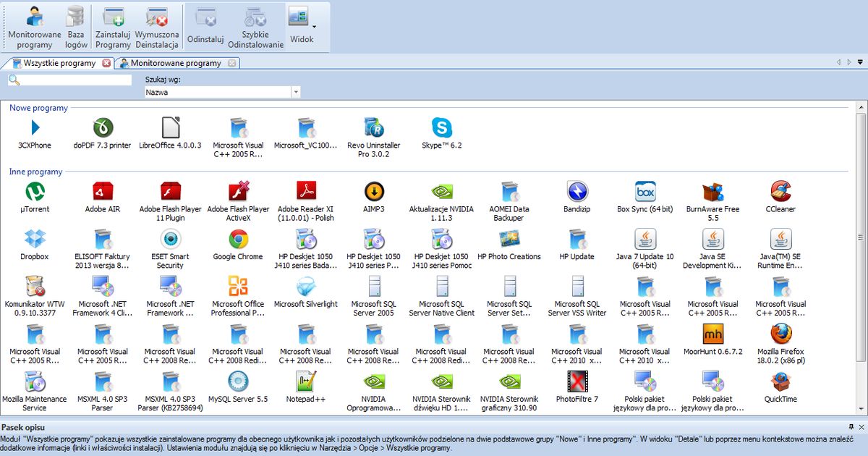Click the Baza logów toolbar icon
Image resolution: width=868 pixels, height=456 pixels.
[x=76, y=27]
